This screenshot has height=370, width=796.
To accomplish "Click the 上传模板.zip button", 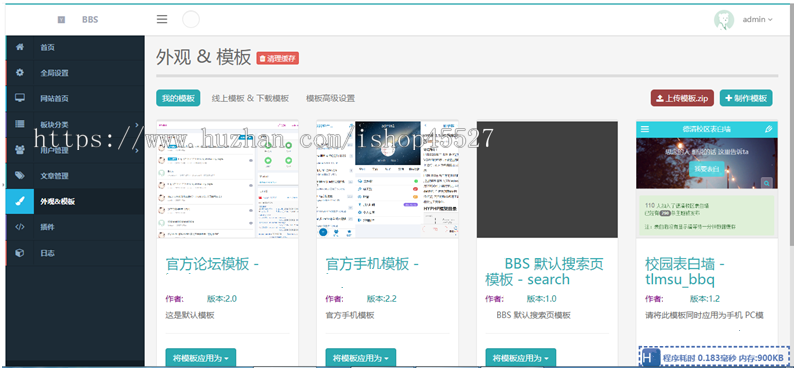I will [683, 98].
